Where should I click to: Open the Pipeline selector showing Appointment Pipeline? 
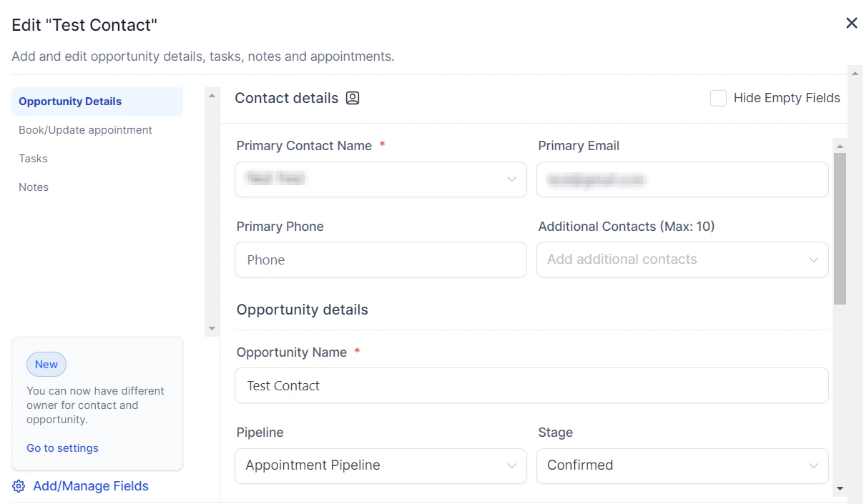point(381,465)
